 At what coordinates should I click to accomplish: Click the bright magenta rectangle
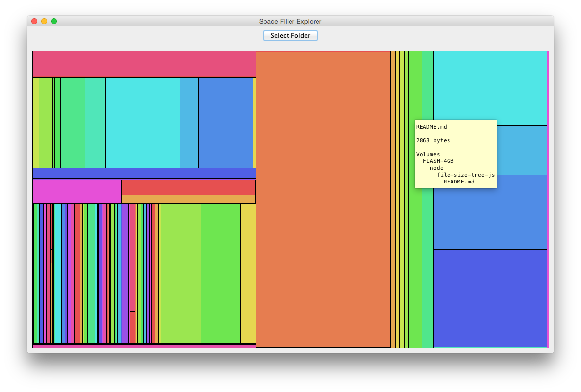76,190
